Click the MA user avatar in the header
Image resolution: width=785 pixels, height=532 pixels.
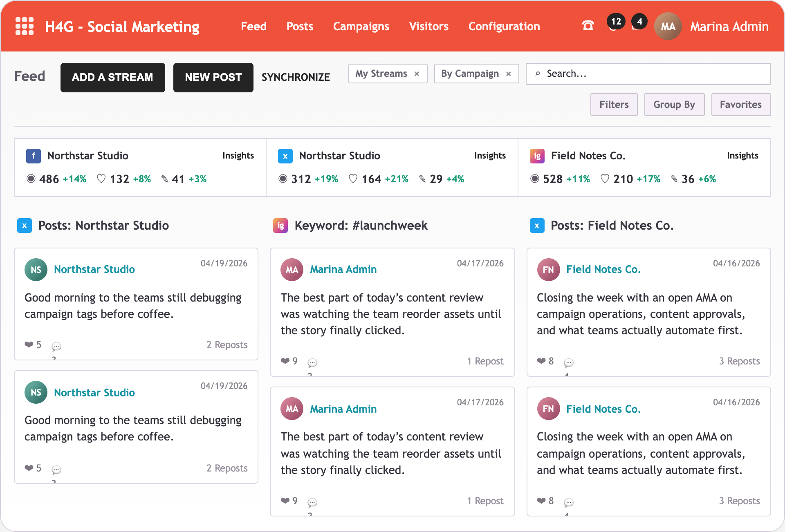pos(668,27)
